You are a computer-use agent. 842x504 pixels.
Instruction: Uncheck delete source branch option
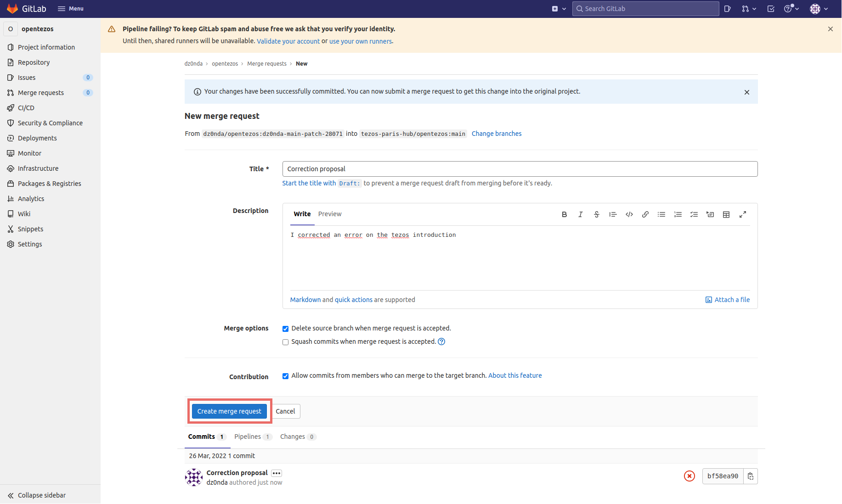point(285,329)
